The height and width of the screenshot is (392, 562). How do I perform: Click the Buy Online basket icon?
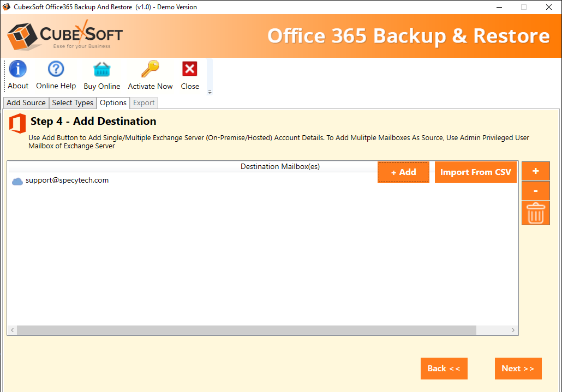[x=102, y=69]
